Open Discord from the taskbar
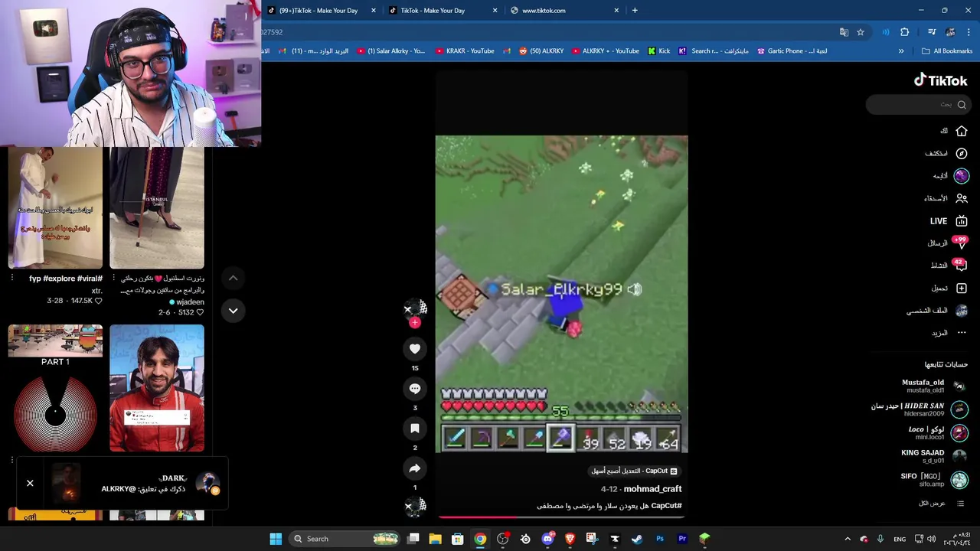980x551 pixels. 547,539
